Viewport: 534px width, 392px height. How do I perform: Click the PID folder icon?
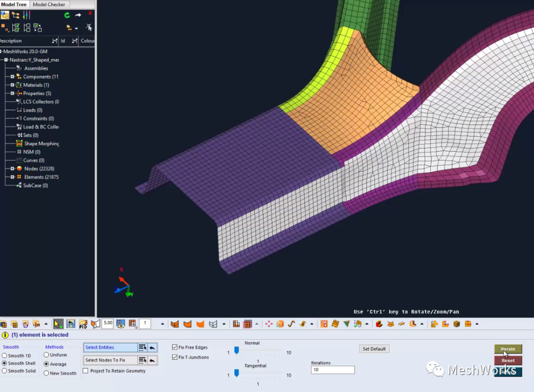point(83,324)
